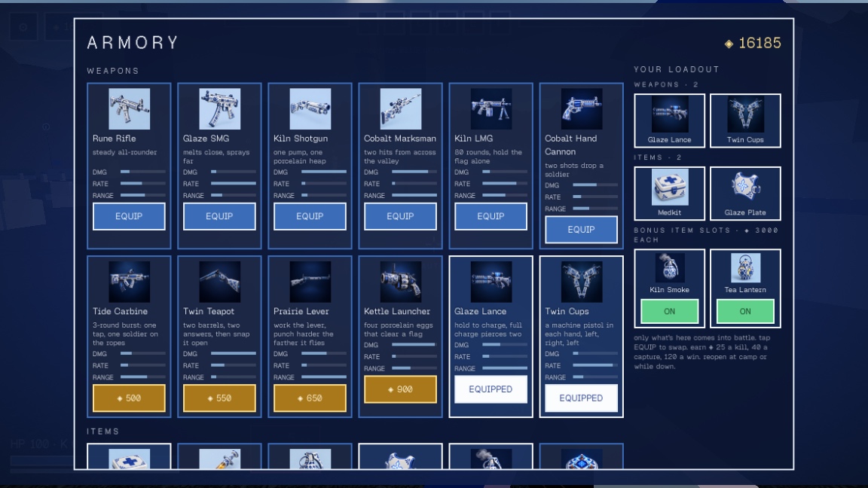Click the "steady all-rounder" description
Screen dimensions: 868x488
124,152
